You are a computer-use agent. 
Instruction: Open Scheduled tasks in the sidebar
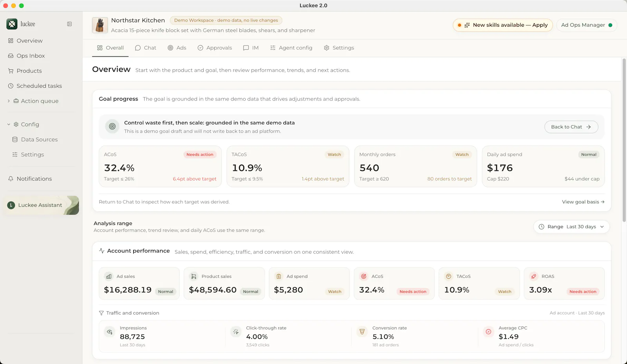tap(41, 86)
